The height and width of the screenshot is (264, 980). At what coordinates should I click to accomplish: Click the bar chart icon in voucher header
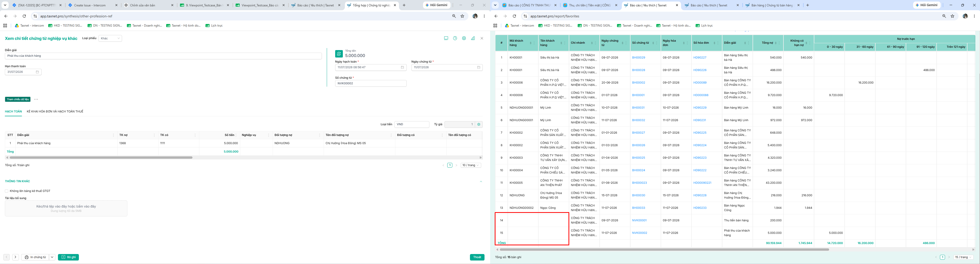473,38
